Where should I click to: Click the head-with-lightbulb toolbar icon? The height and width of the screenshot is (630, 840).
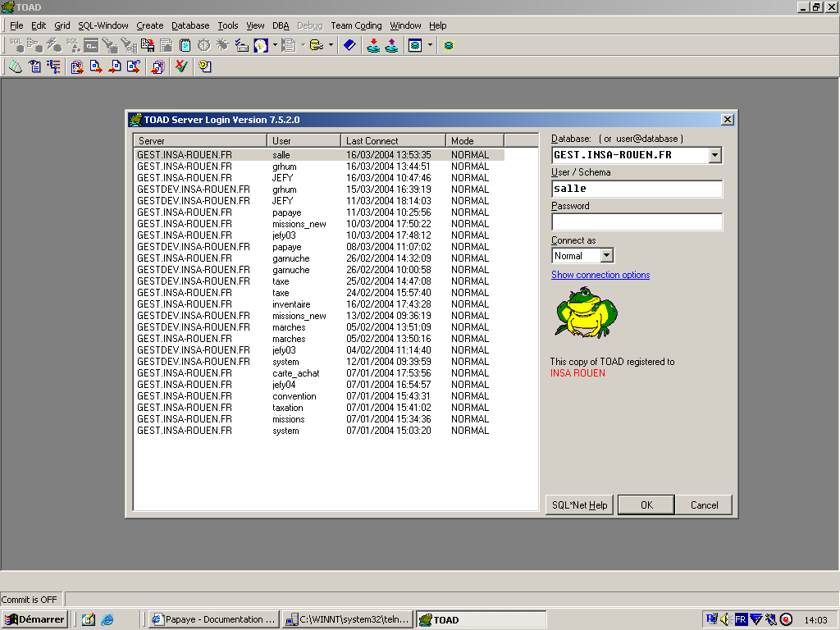(261, 46)
